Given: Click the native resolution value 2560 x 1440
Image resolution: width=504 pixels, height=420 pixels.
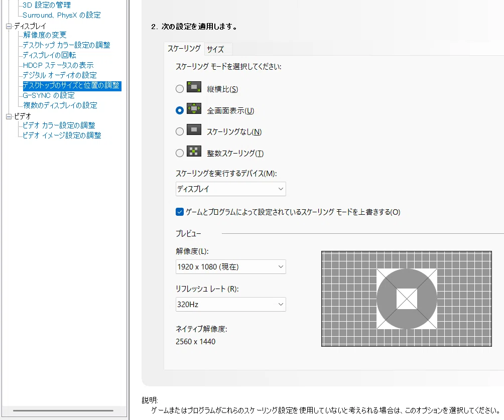Looking at the screenshot, I should [x=195, y=342].
